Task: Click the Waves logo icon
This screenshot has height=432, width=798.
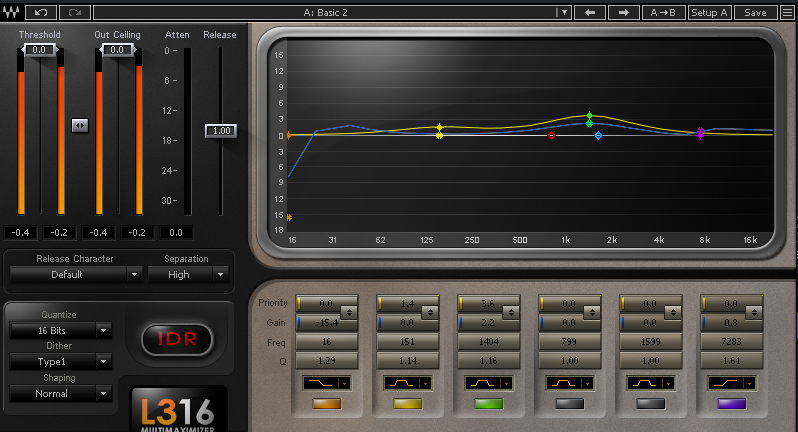Action: click(x=11, y=12)
